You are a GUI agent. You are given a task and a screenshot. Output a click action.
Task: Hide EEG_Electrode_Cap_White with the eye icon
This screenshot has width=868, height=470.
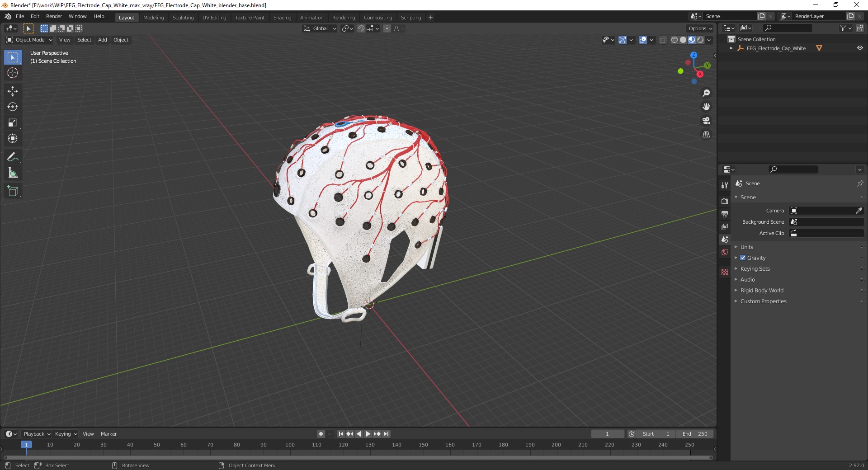860,48
